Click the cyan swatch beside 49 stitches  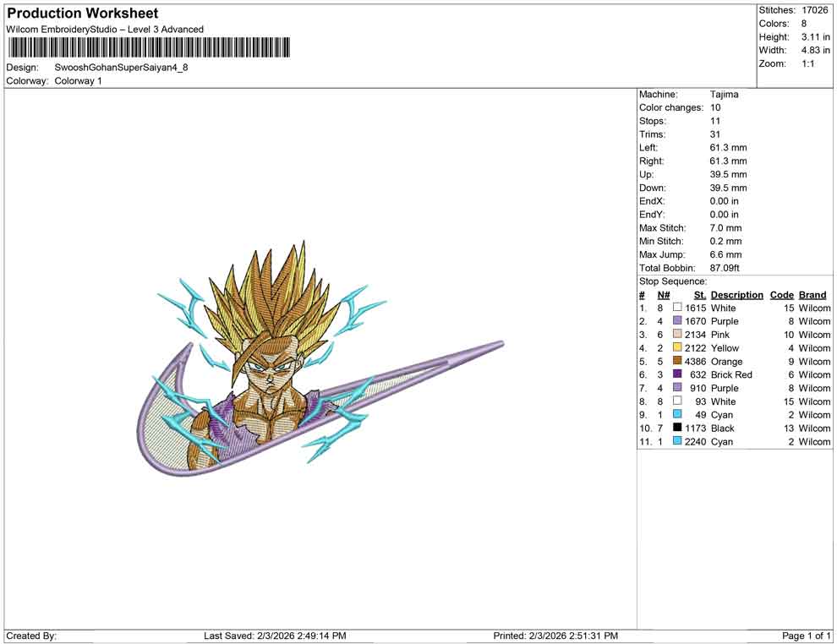[677, 414]
